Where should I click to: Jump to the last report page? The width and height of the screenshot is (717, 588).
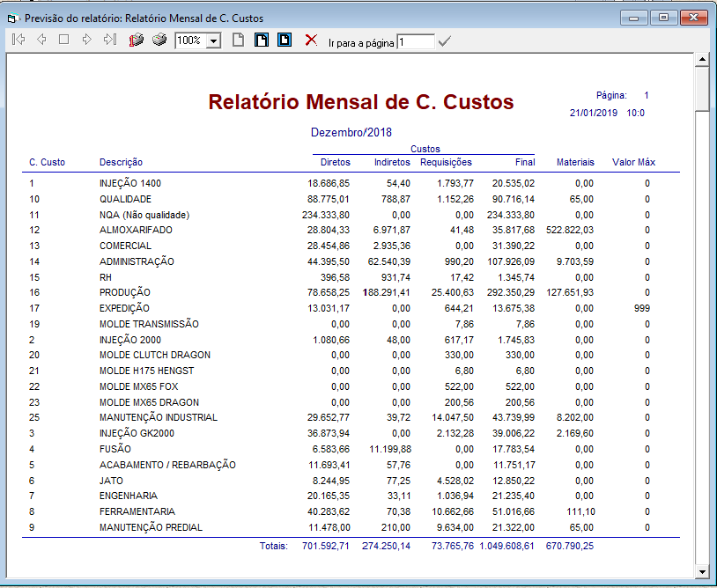[x=110, y=40]
